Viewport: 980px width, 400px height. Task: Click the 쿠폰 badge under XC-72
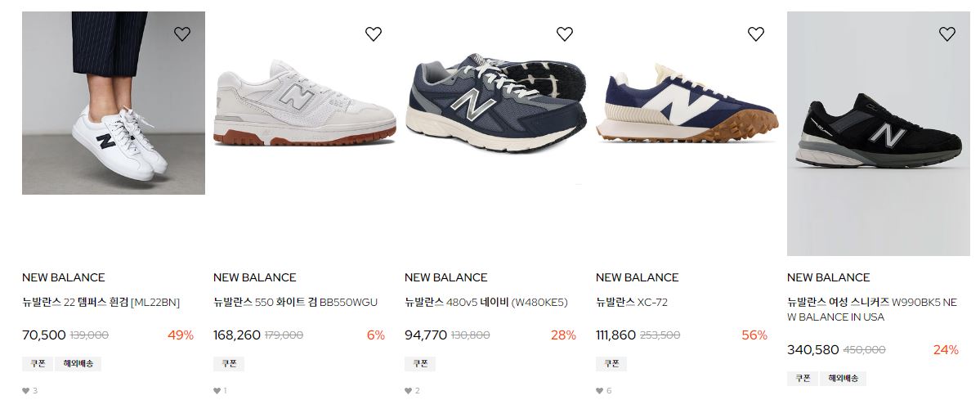coord(611,364)
